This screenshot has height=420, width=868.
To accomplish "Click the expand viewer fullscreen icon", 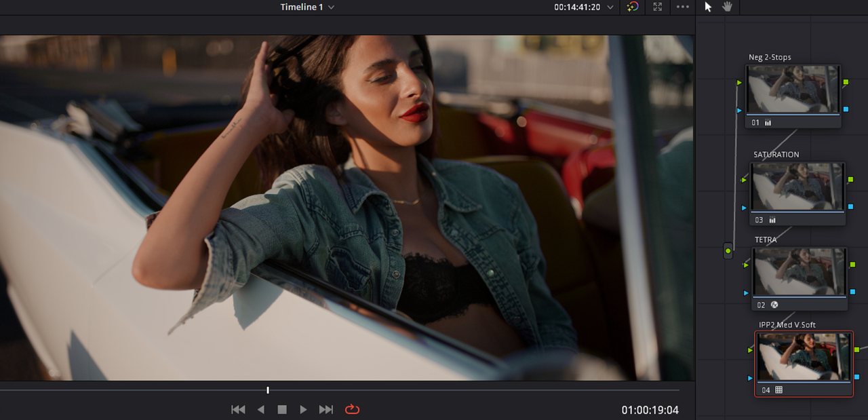I will 657,7.
